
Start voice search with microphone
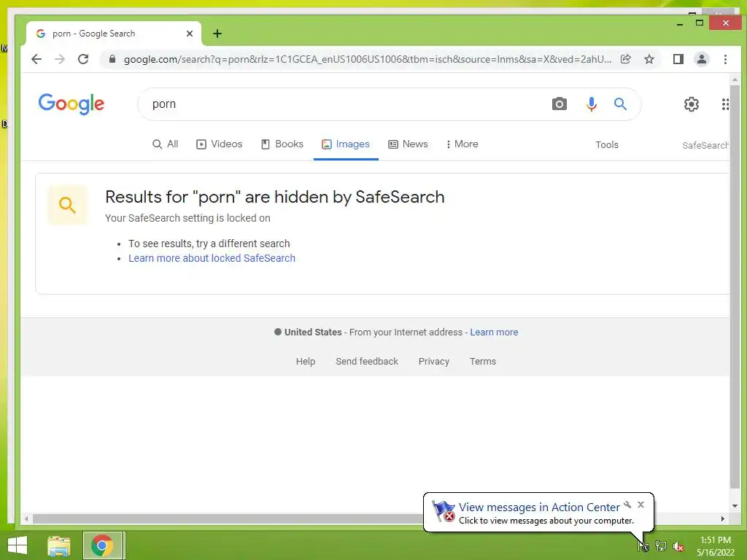click(591, 104)
